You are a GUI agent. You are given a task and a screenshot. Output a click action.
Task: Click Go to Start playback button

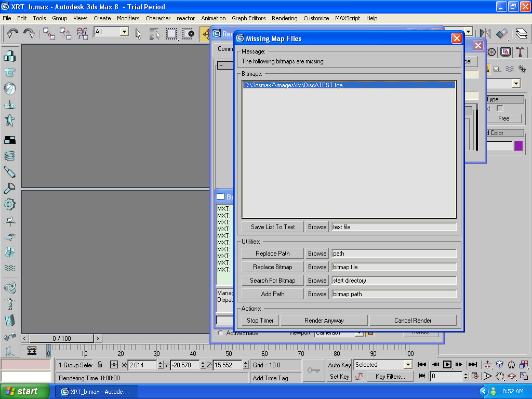point(422,365)
